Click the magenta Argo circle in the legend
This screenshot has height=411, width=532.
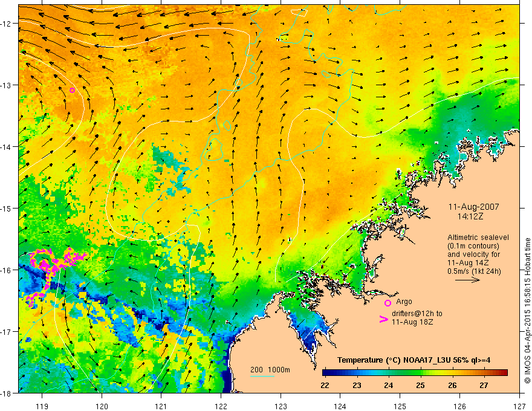coord(388,303)
